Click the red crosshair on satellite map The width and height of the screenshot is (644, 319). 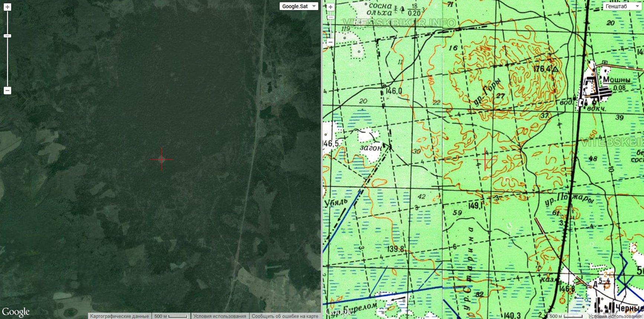[162, 159]
